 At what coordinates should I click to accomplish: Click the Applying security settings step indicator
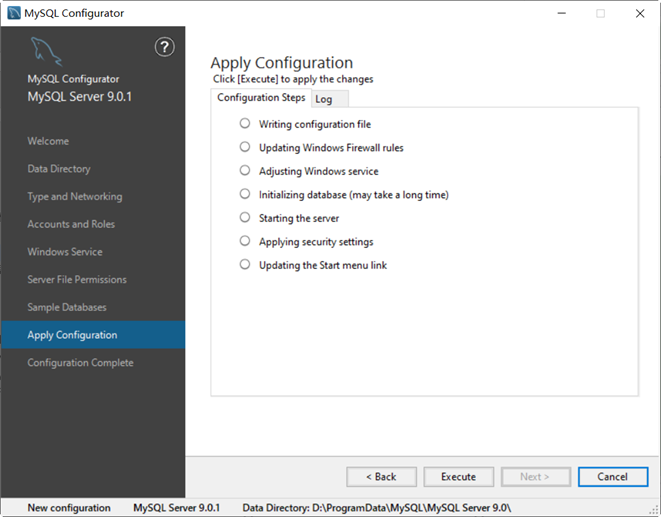click(245, 241)
